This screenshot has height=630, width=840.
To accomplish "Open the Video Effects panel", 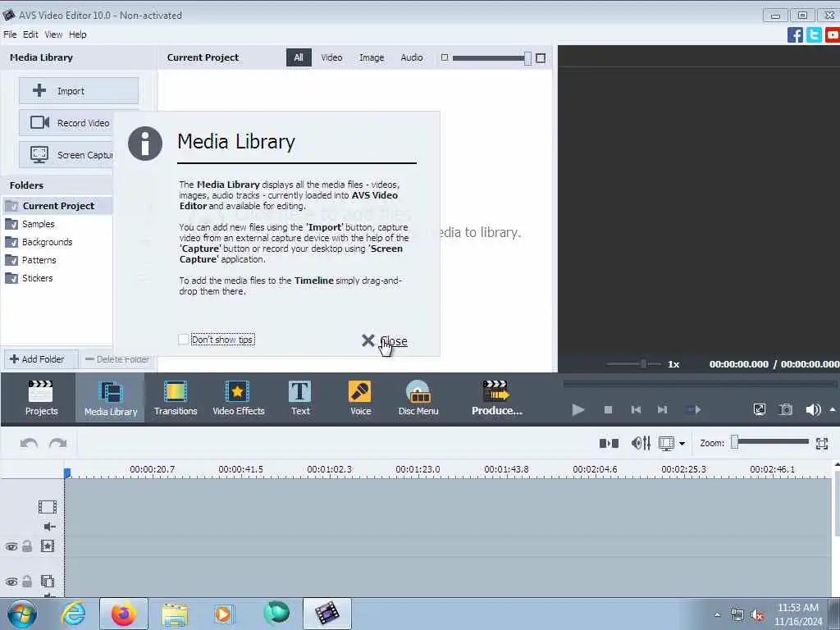I will (239, 398).
